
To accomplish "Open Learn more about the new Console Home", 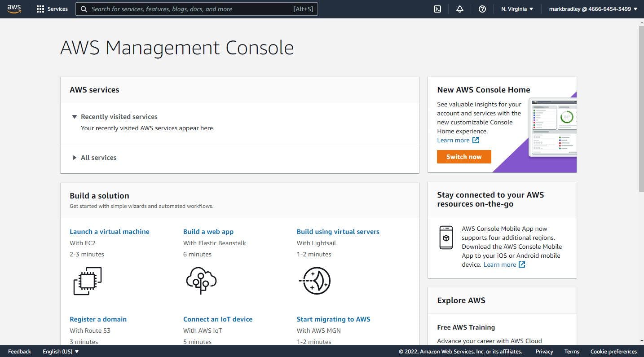I will coord(453,140).
